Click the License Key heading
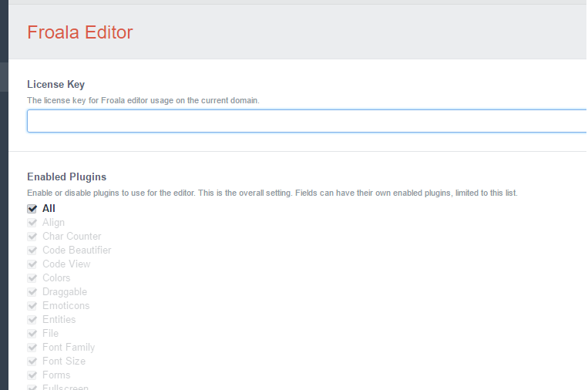588x390 pixels. point(56,84)
